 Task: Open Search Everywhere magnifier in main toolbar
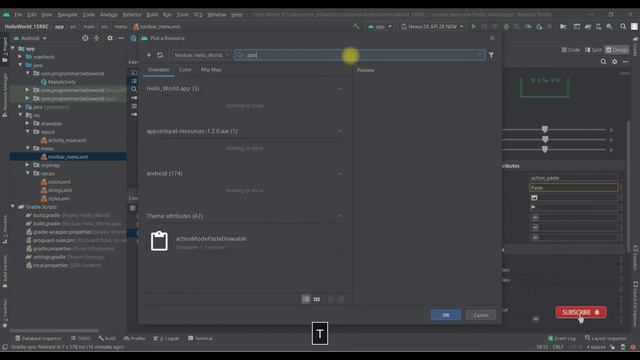[623, 27]
